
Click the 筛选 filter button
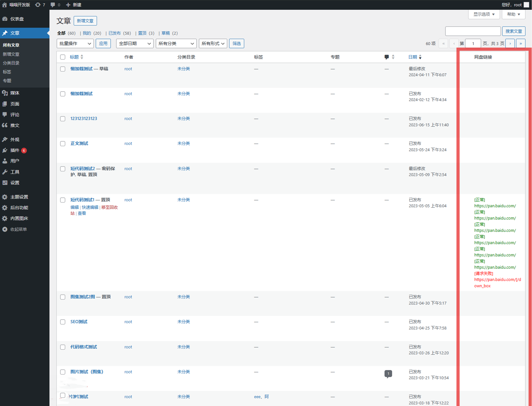point(237,43)
